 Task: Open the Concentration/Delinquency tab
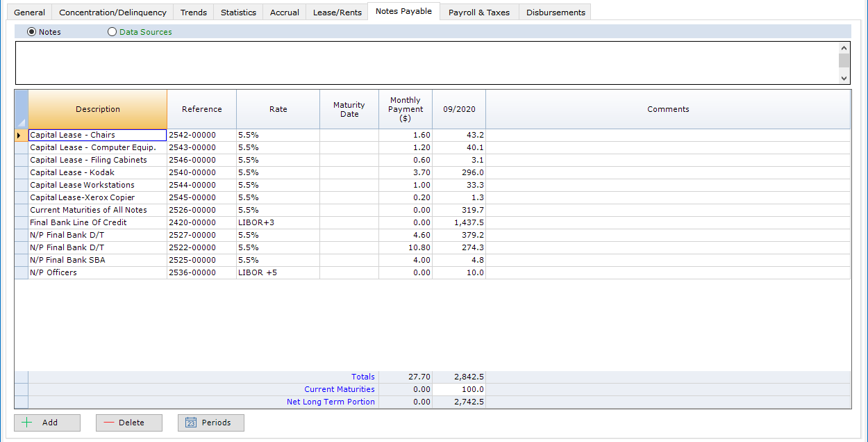(x=112, y=13)
